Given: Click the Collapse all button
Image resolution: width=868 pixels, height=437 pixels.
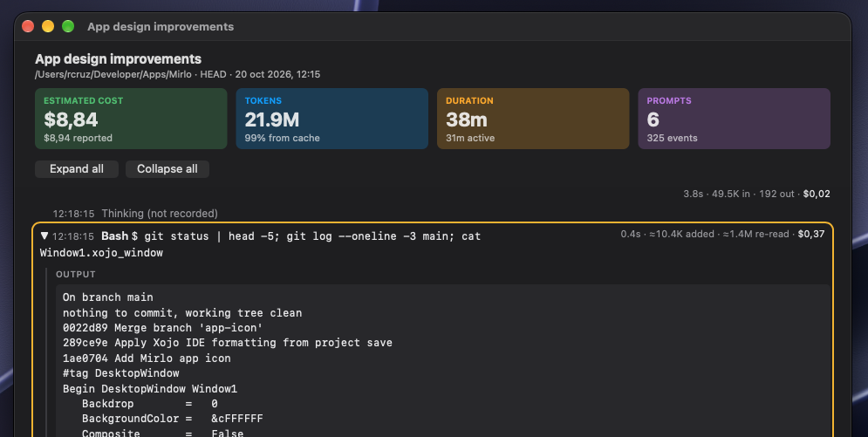Looking at the screenshot, I should point(167,169).
